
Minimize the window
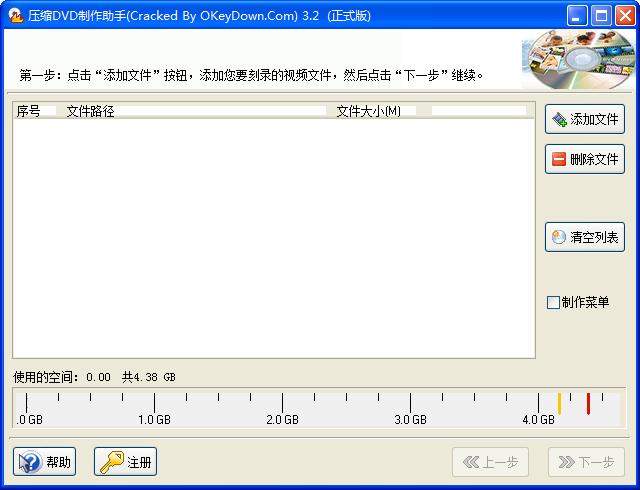click(577, 16)
